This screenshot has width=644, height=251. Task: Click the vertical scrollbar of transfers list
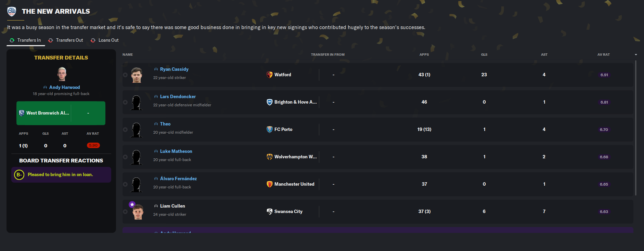click(636, 127)
